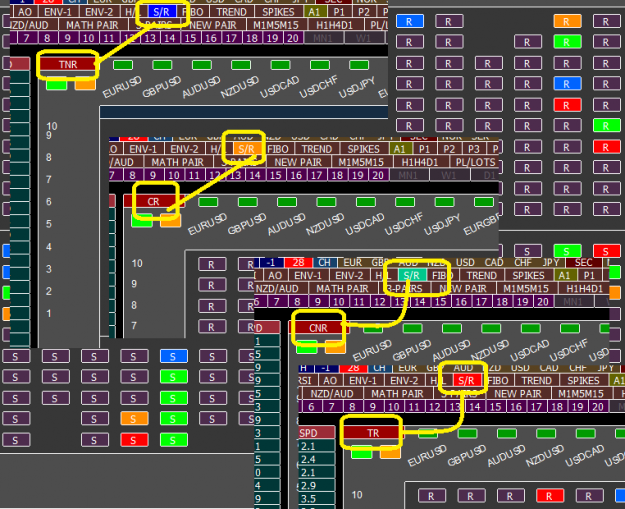Click the TNR button
Viewport: 625px width, 509px height.
click(68, 64)
